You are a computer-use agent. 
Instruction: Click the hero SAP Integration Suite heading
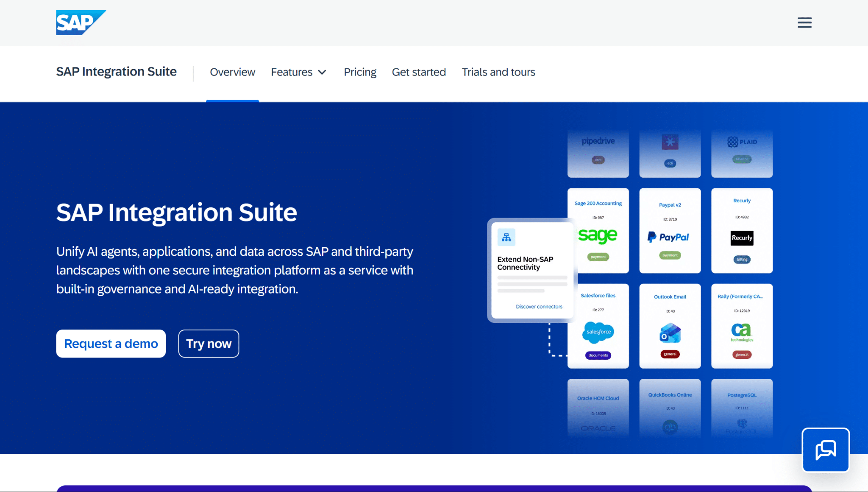[x=177, y=213]
